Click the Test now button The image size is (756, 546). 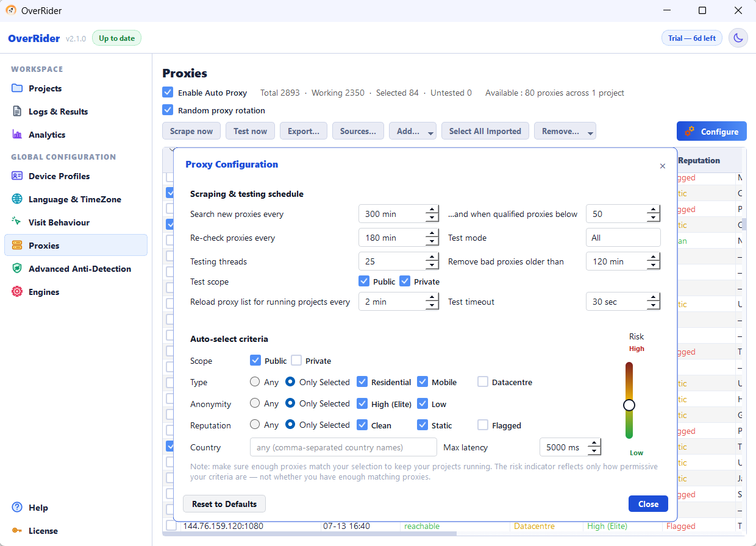point(250,131)
